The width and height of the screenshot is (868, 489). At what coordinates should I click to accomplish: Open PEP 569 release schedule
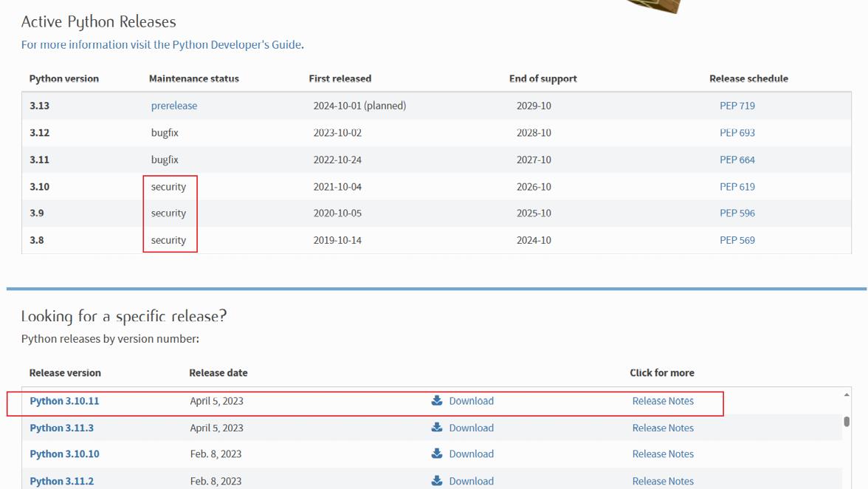click(x=737, y=240)
